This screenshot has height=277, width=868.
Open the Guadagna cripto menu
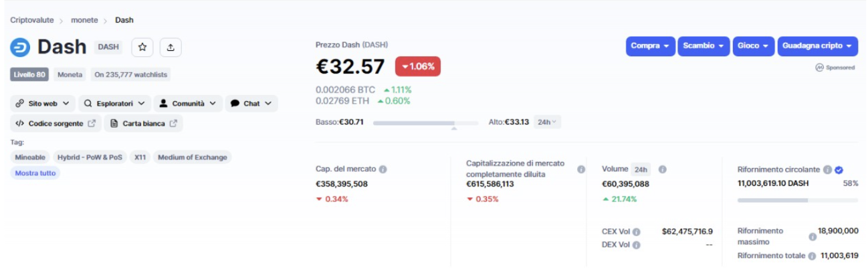point(817,45)
